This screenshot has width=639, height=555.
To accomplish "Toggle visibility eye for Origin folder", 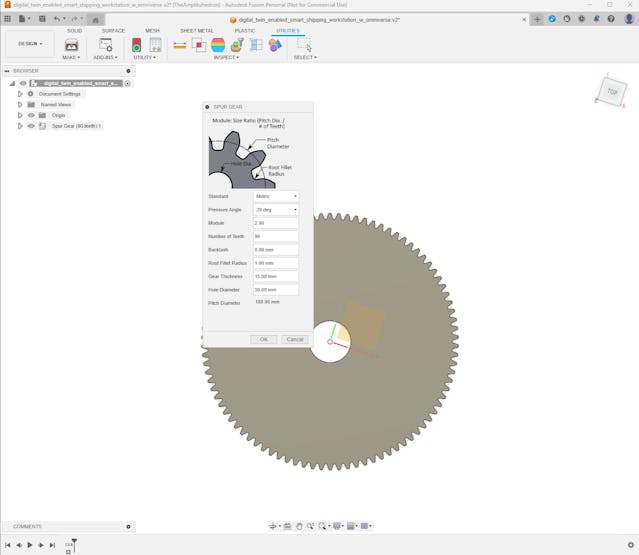I will 31,115.
